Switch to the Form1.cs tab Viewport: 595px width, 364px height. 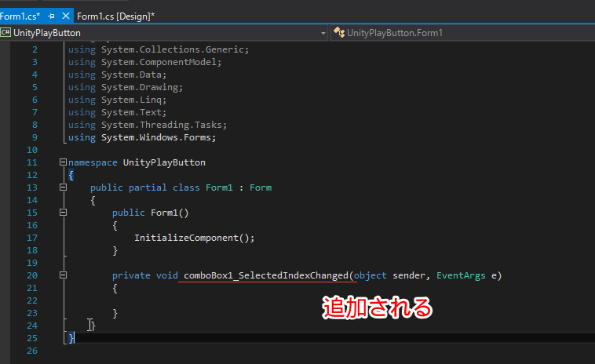click(20, 16)
